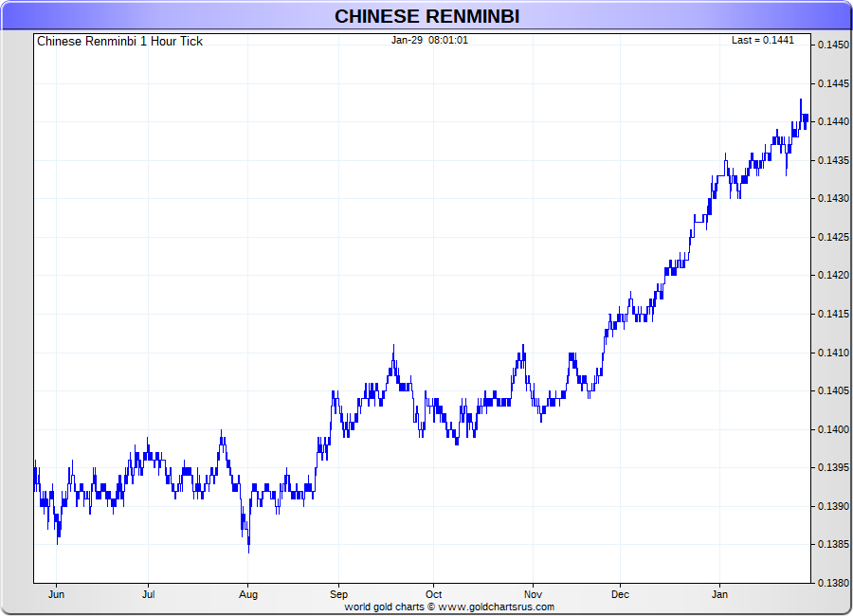The height and width of the screenshot is (616, 853).
Task: Click the Oct label on the time axis
Action: [434, 595]
